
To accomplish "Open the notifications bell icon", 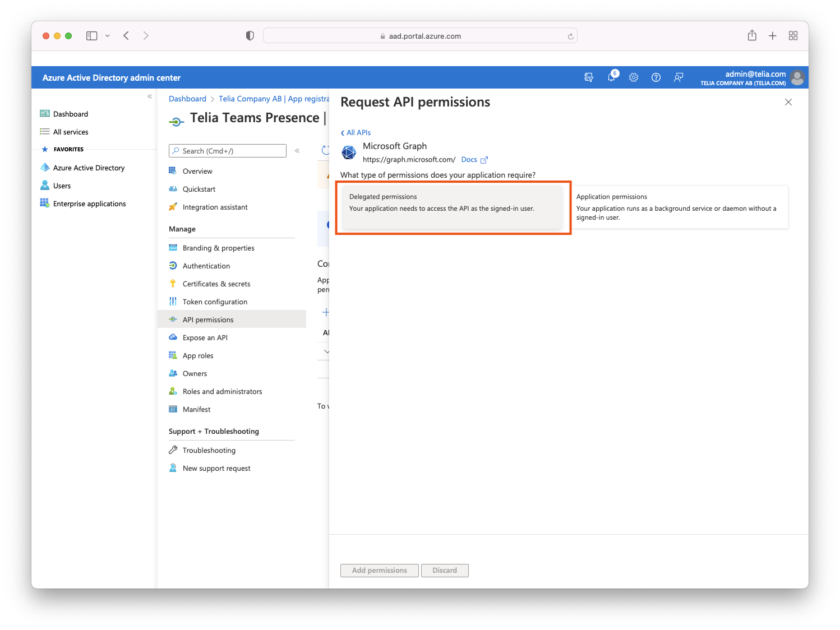I will pos(611,77).
